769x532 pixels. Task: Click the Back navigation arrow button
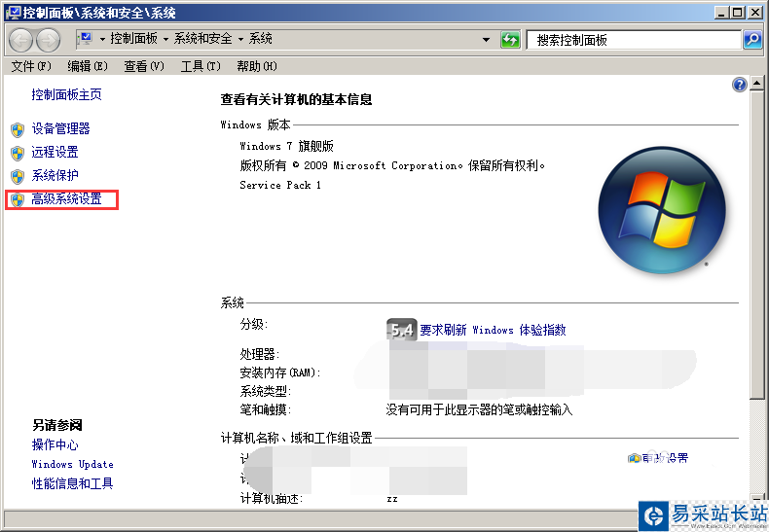[x=21, y=40]
